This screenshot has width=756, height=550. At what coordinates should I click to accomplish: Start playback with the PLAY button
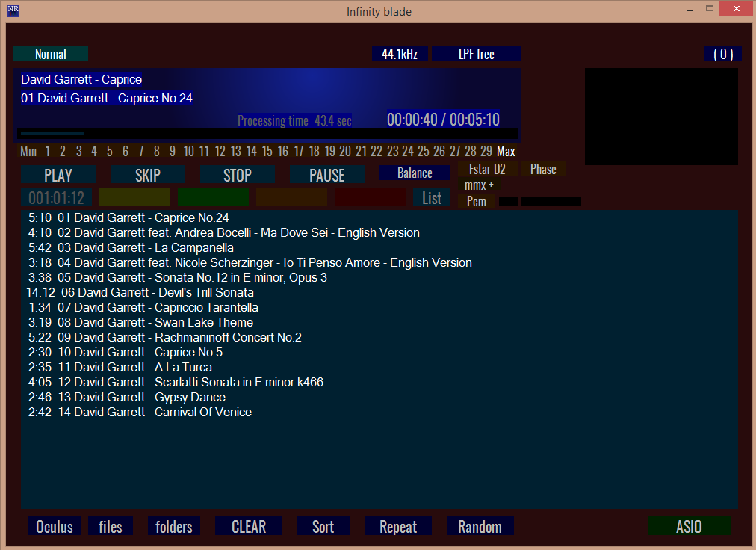click(58, 175)
